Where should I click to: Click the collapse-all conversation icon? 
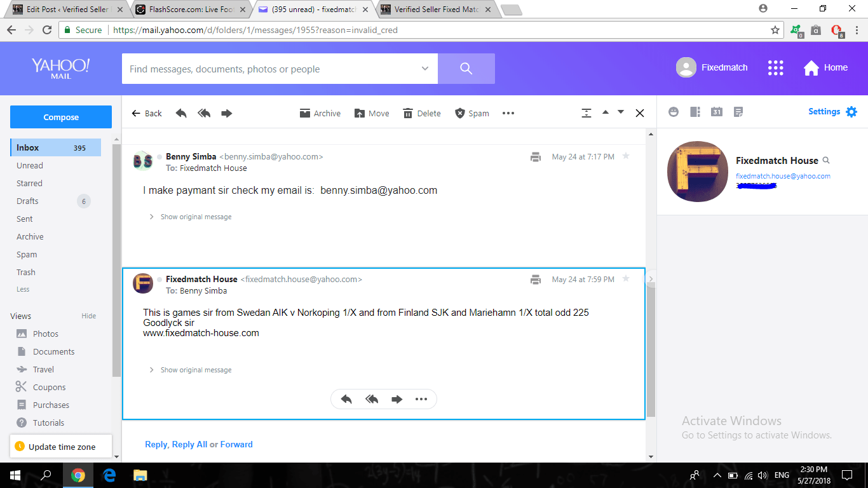click(x=587, y=113)
